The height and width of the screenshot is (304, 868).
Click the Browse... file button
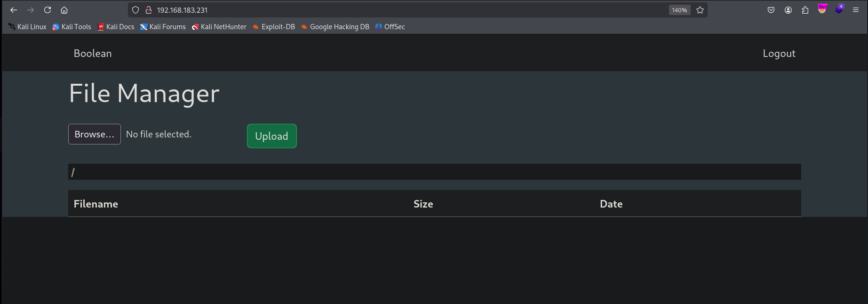click(x=95, y=134)
